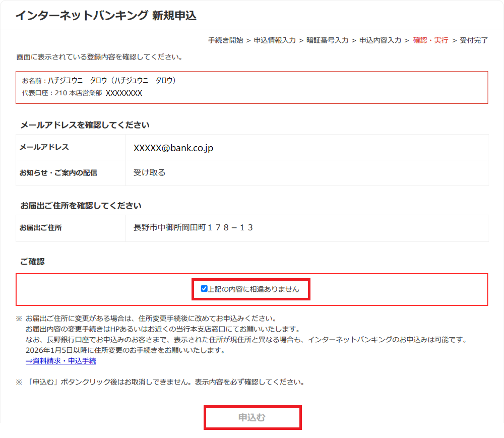The width and height of the screenshot is (504, 438).
Task: Select the highlighted 確認・実行 step
Action: click(430, 40)
